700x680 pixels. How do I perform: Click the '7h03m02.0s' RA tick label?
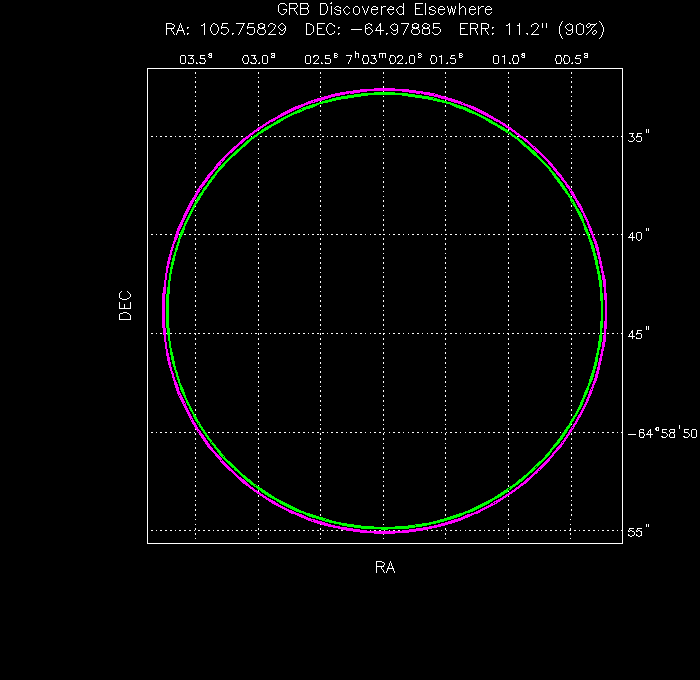point(384,59)
